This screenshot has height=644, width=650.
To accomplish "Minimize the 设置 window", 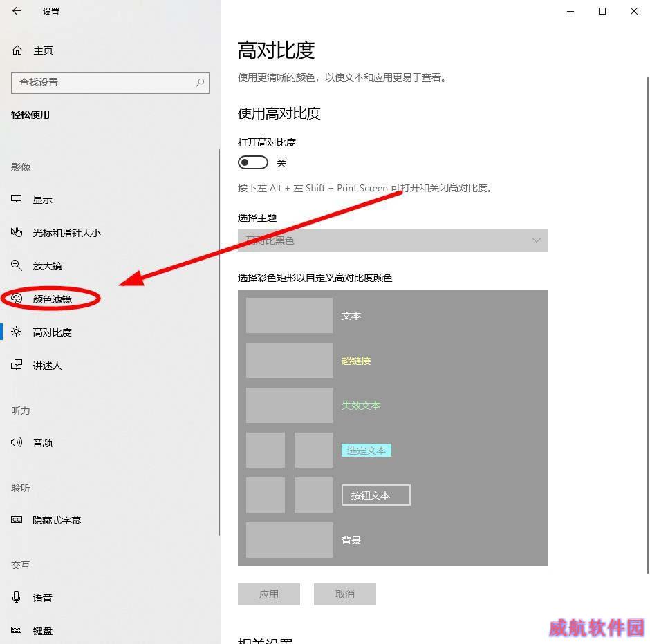I will (x=570, y=11).
